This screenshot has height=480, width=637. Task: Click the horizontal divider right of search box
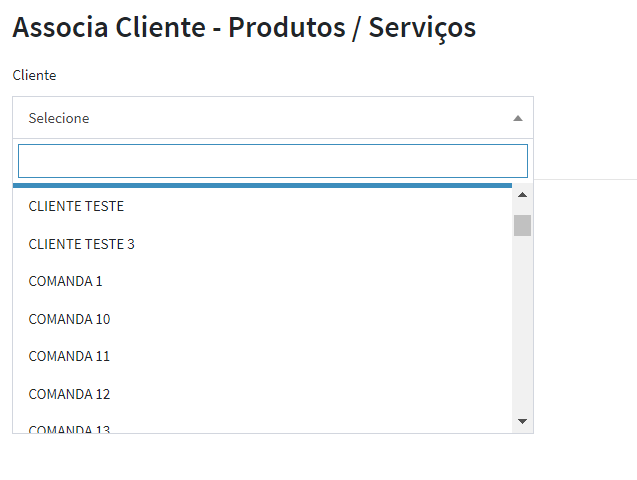tap(585, 180)
